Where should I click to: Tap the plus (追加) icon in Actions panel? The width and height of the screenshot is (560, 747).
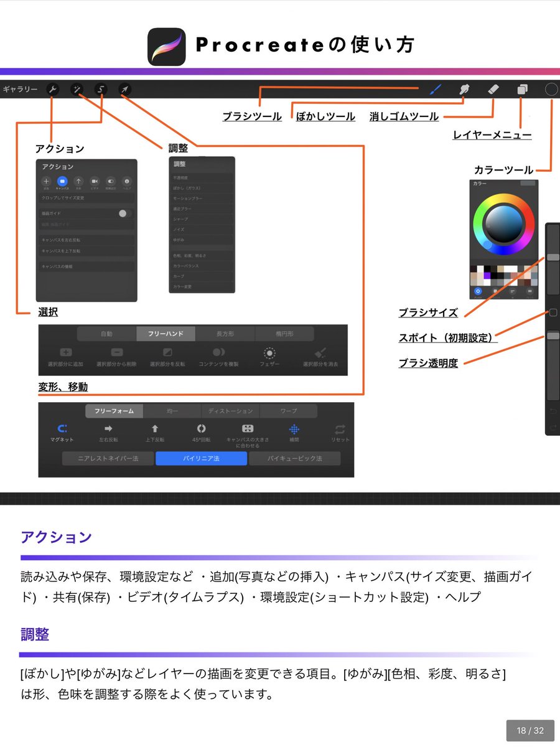point(47,181)
